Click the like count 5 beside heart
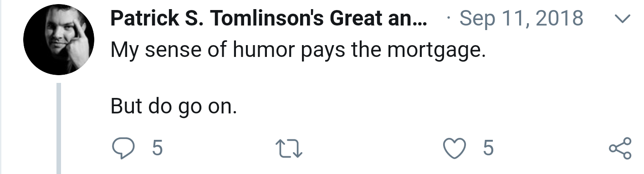The image size is (644, 174). pyautogui.click(x=488, y=149)
